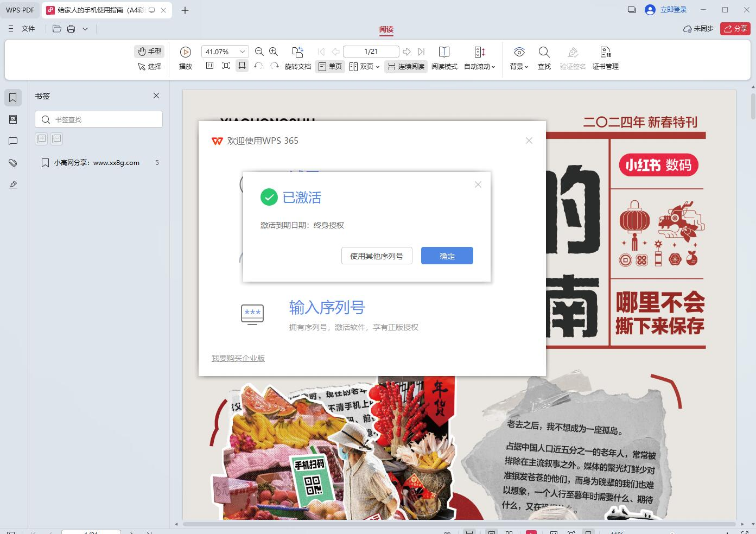Click the bookmark search (书签查找) field
Image resolution: width=756 pixels, height=534 pixels.
click(99, 119)
